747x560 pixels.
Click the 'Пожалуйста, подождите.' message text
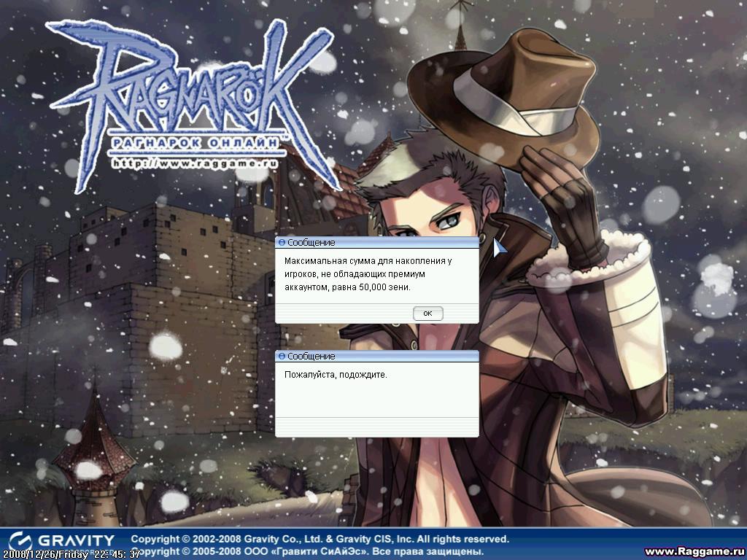point(336,375)
